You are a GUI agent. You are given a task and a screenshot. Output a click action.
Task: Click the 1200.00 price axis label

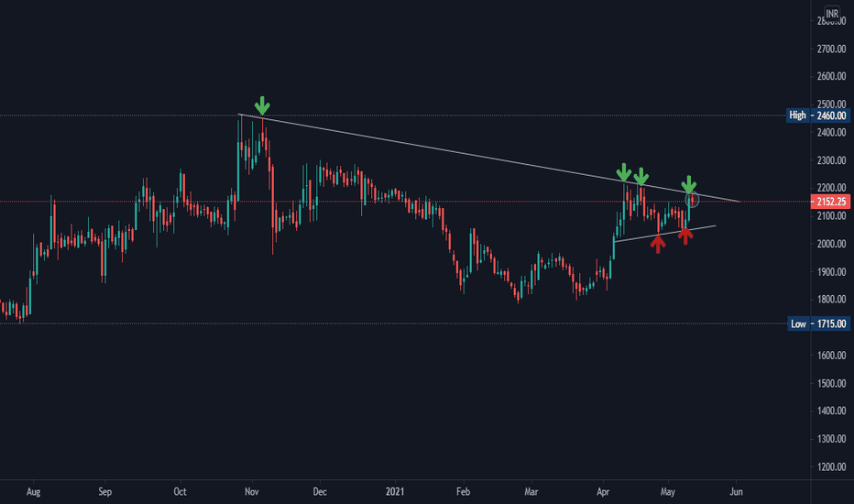(831, 467)
